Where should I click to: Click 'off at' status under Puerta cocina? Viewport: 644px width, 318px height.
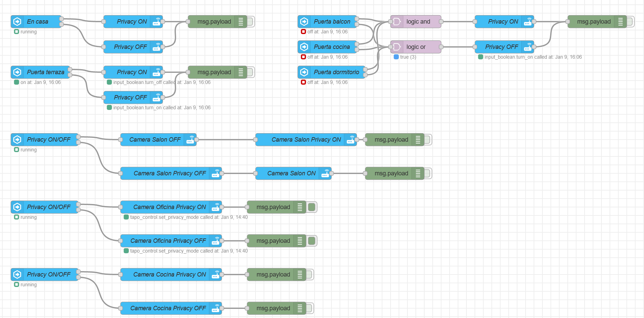(327, 57)
